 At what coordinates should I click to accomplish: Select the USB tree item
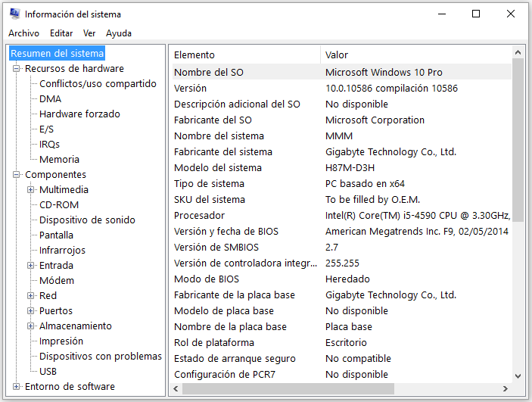(48, 372)
